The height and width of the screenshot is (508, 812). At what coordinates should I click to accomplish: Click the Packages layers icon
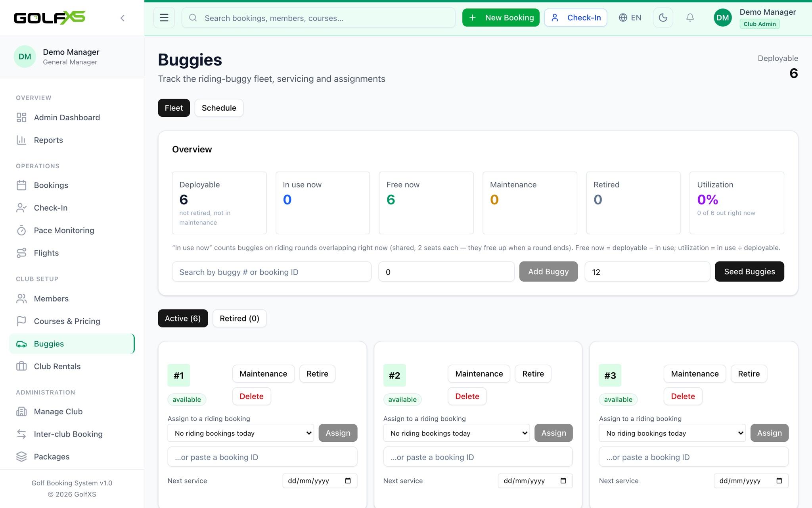click(21, 457)
